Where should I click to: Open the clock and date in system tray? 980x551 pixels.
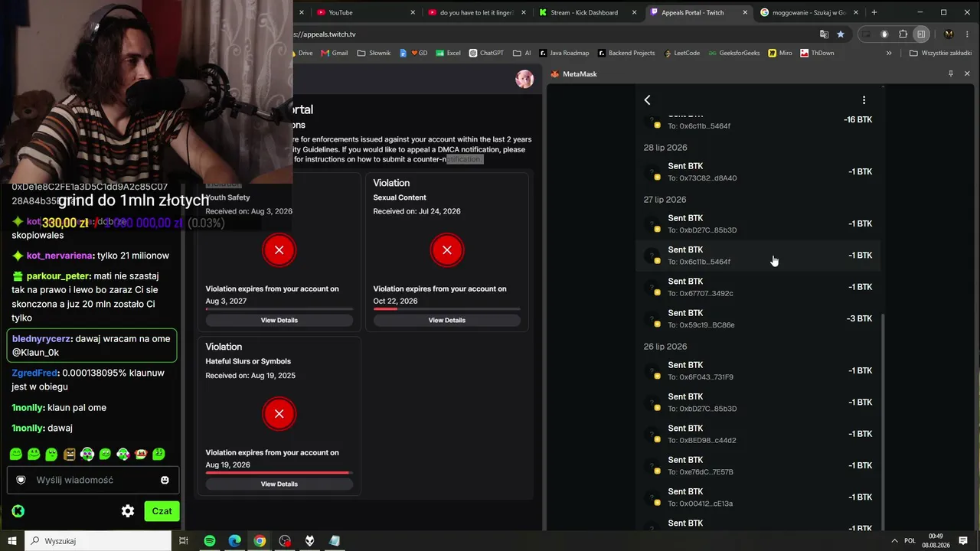pos(937,541)
